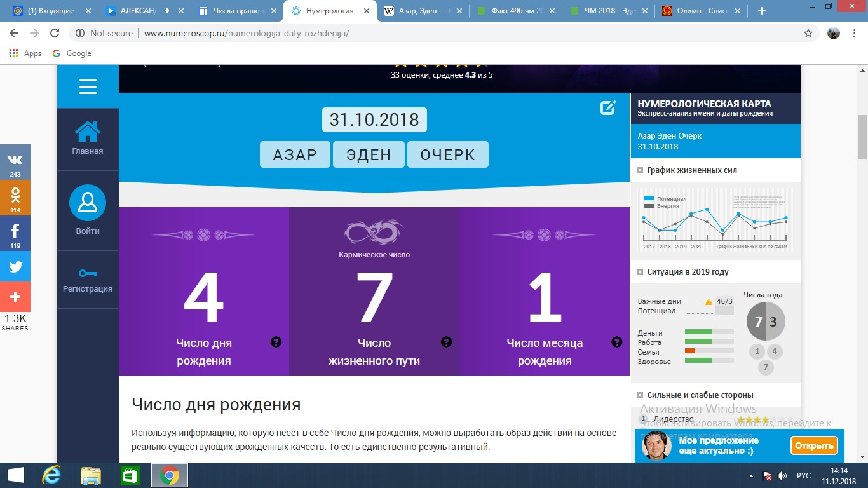Screen dimensions: 868x488
Task: Click the Числа года 7/3 circle
Action: 766,322
